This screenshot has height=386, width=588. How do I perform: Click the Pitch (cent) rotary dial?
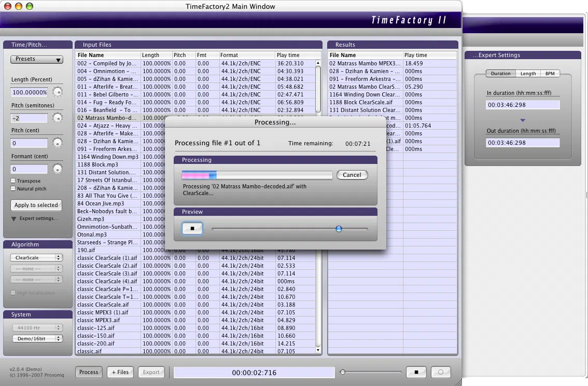pos(58,143)
